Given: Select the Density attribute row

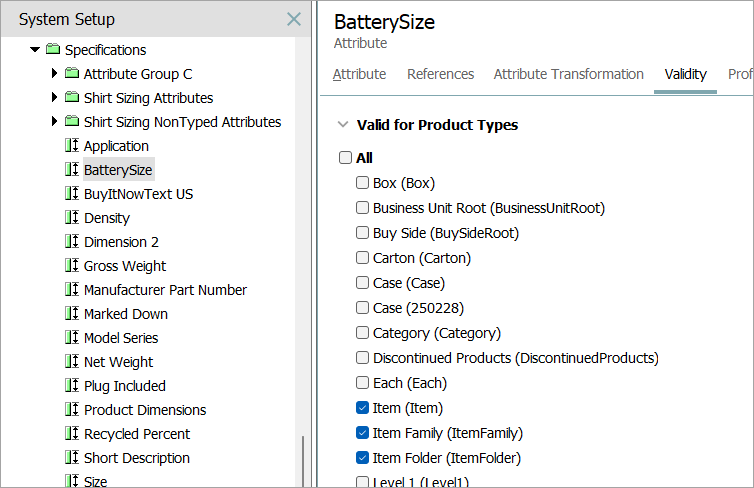Looking at the screenshot, I should pyautogui.click(x=107, y=218).
